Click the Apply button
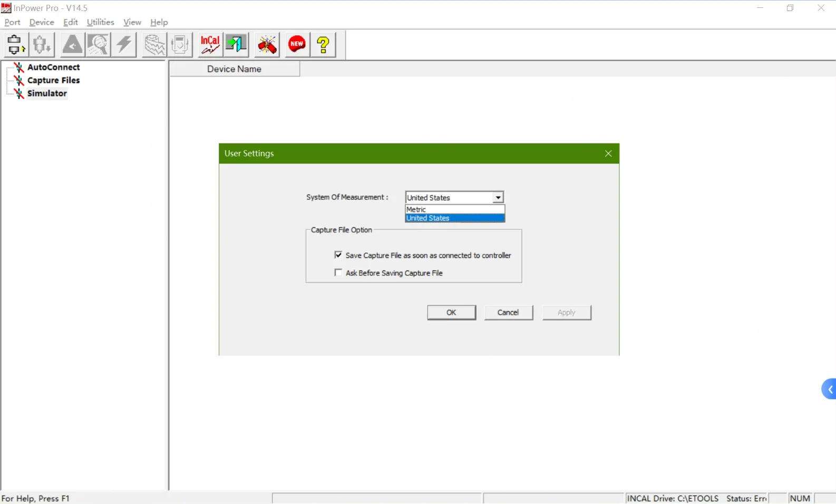 [567, 313]
